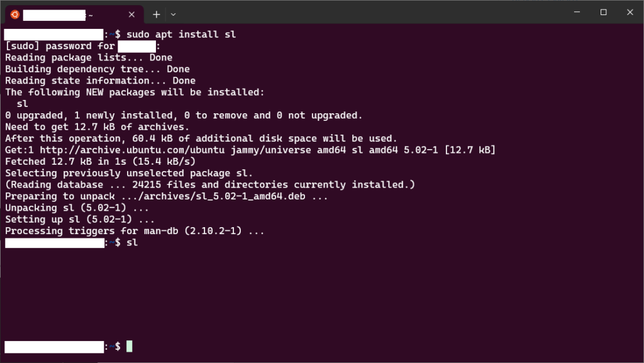The height and width of the screenshot is (363, 644).
Task: Maximize the terminal window
Action: pos(603,13)
